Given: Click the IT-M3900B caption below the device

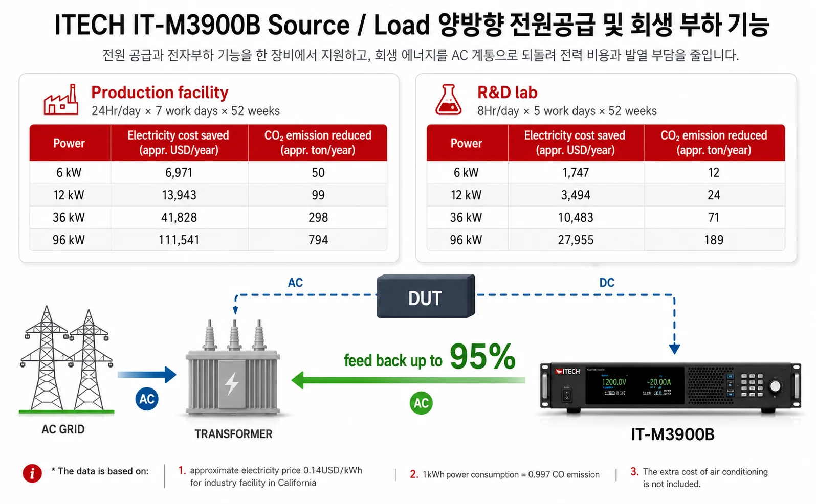Looking at the screenshot, I should tap(672, 434).
